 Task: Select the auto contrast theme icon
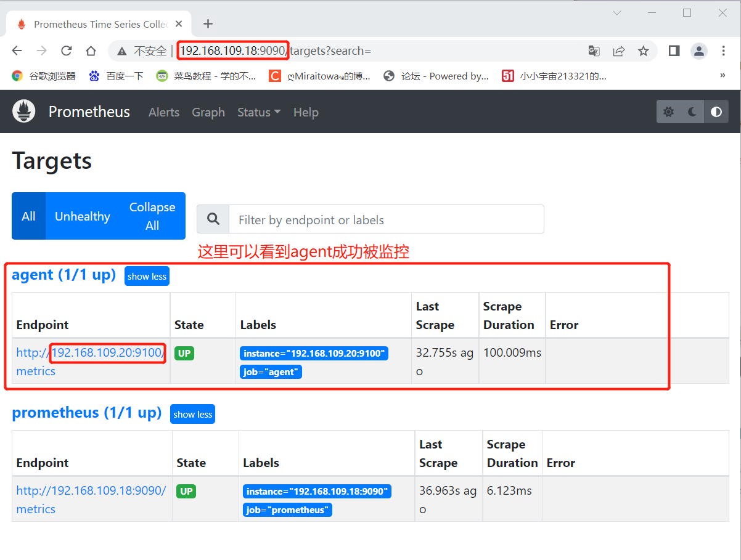[716, 112]
